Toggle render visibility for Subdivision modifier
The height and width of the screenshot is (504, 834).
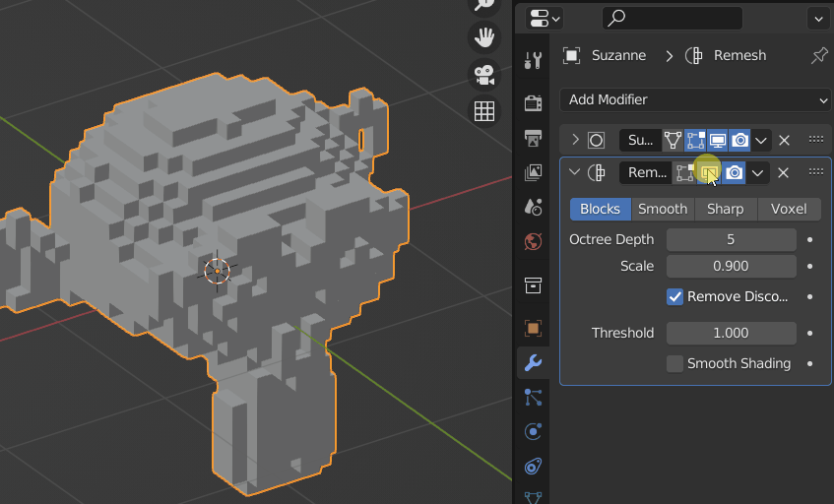tap(739, 141)
